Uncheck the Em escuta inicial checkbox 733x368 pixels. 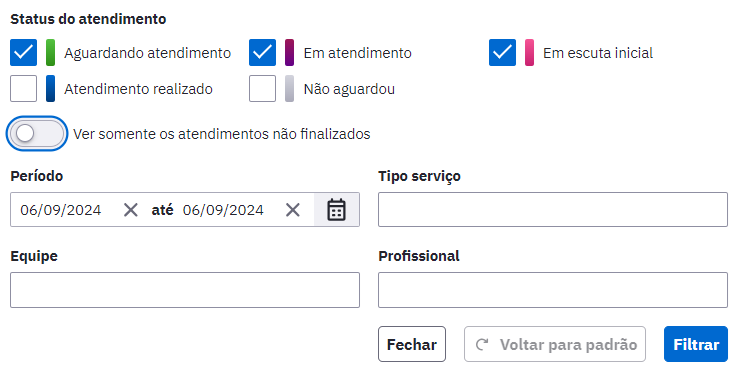click(503, 53)
